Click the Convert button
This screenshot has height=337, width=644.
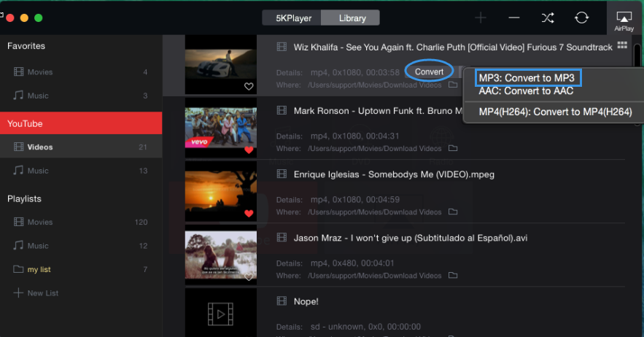click(429, 71)
